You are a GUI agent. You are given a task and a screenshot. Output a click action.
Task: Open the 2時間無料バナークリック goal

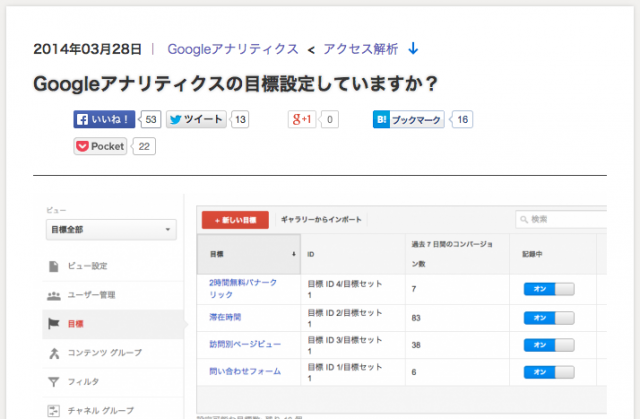point(243,288)
